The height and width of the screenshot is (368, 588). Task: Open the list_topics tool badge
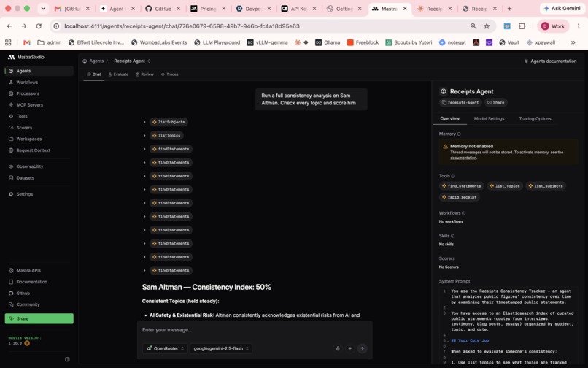504,186
